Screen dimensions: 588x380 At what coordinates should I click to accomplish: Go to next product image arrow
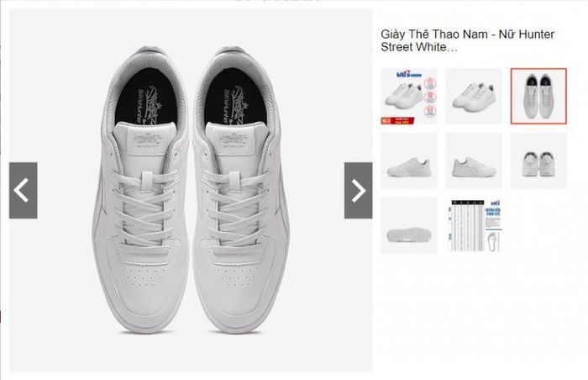358,190
